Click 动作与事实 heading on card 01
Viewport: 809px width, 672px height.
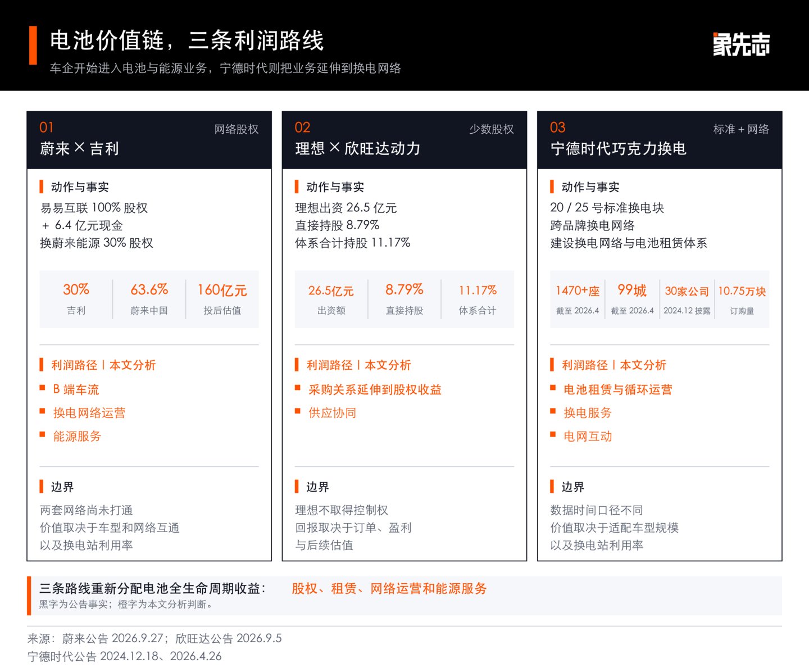point(80,187)
